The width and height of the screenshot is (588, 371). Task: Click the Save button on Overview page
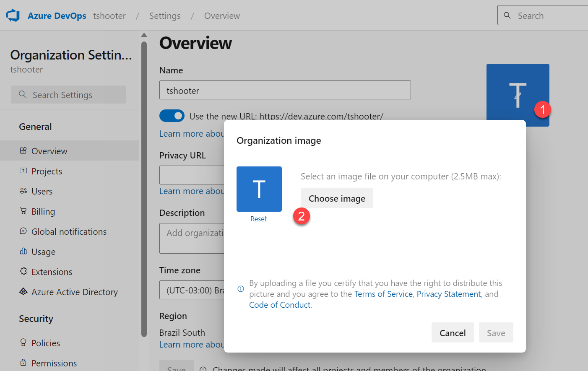[177, 366]
